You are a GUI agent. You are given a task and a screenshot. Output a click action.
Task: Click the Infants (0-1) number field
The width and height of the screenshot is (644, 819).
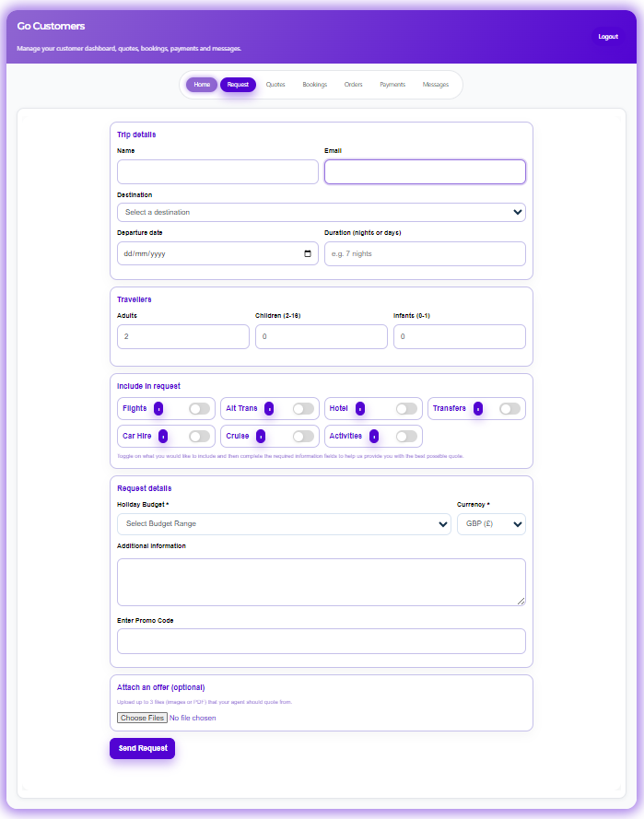click(460, 337)
